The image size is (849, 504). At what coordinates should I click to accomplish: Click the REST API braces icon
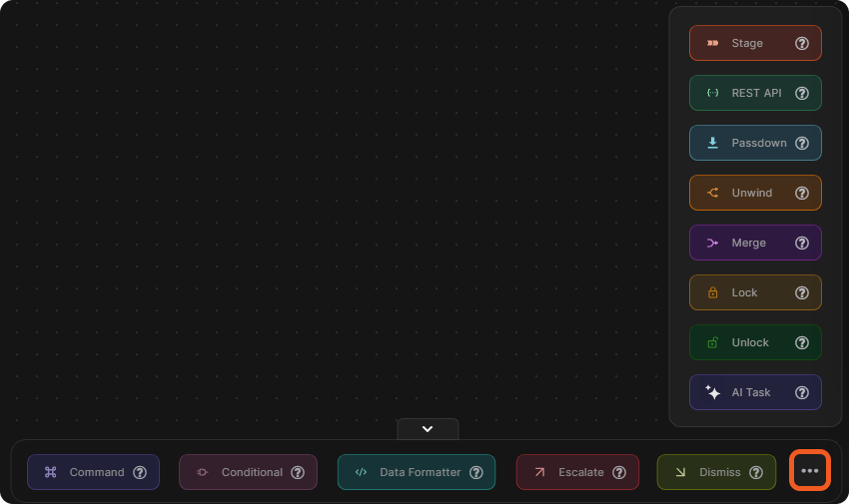712,93
